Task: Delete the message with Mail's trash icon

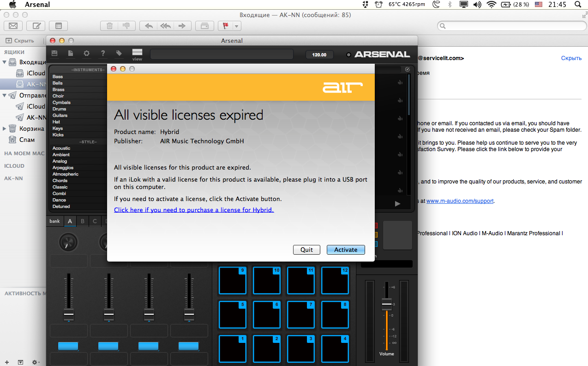Action: (109, 26)
